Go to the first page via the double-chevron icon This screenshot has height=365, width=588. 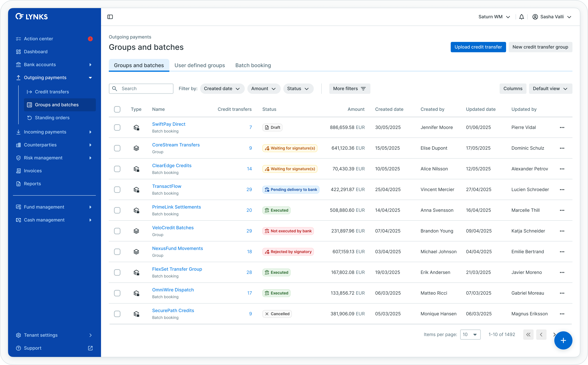point(528,335)
